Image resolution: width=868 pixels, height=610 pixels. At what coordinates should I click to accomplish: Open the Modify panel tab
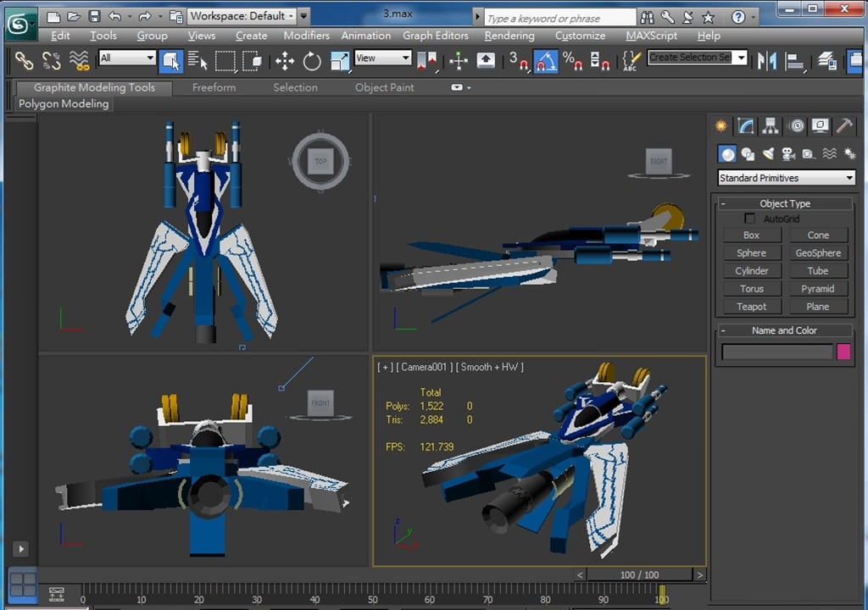point(746,126)
